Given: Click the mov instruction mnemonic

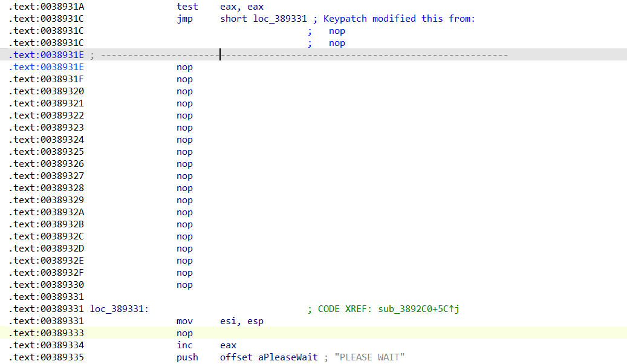Looking at the screenshot, I should pyautogui.click(x=184, y=321).
